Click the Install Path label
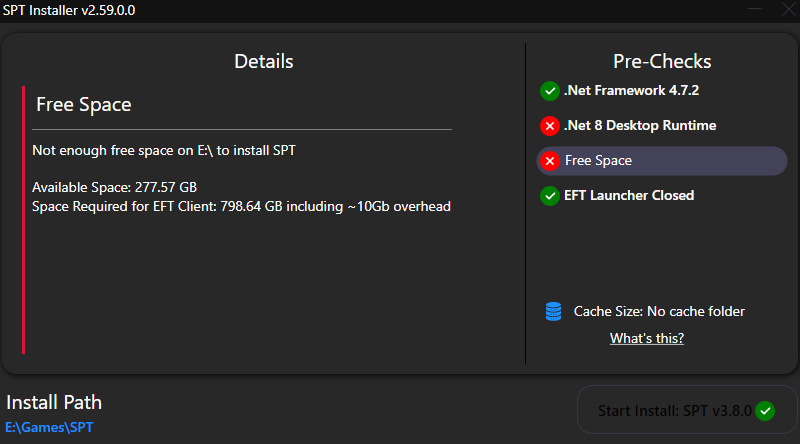800x444 pixels. (54, 402)
